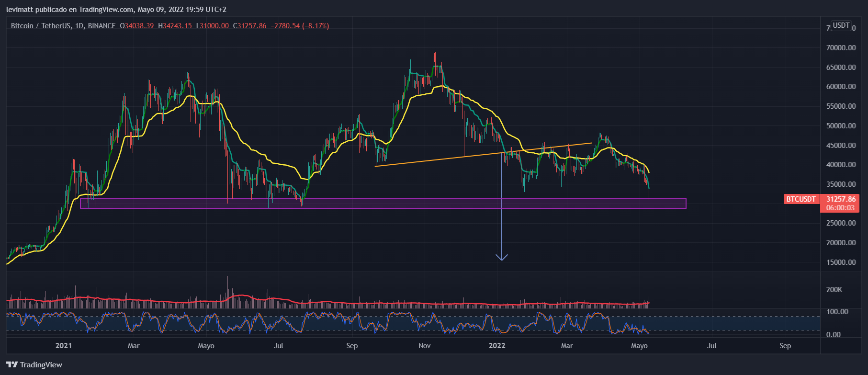Click the 25000.00 price axis label
Viewport: 868px width, 375px height.
(x=841, y=223)
